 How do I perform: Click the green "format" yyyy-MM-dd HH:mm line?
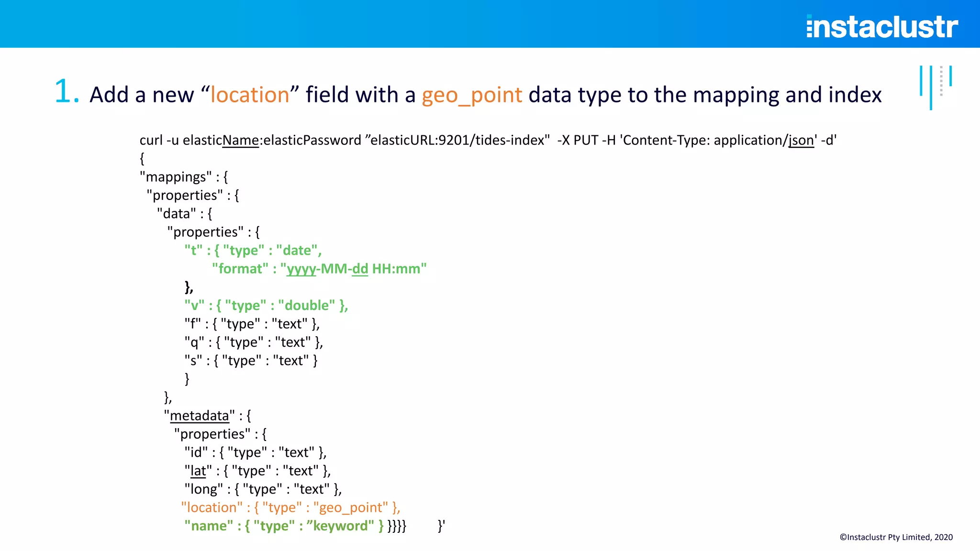tap(319, 269)
